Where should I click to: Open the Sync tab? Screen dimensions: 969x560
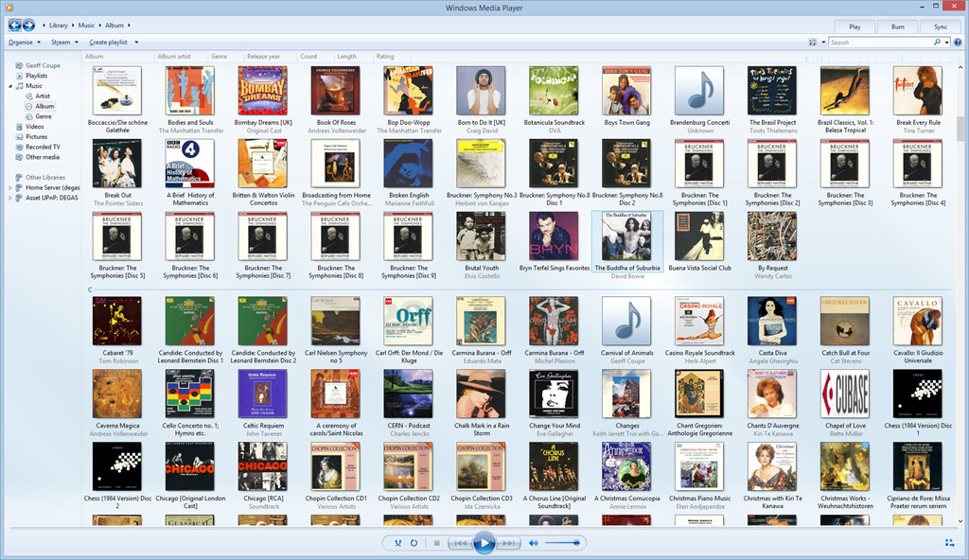click(x=940, y=26)
